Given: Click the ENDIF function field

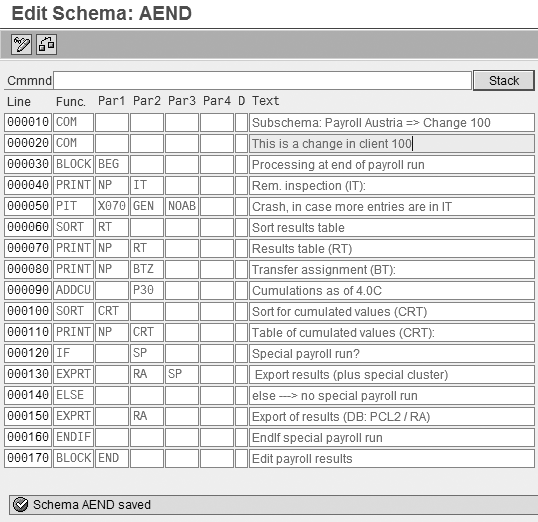Looking at the screenshot, I should (x=73, y=437).
